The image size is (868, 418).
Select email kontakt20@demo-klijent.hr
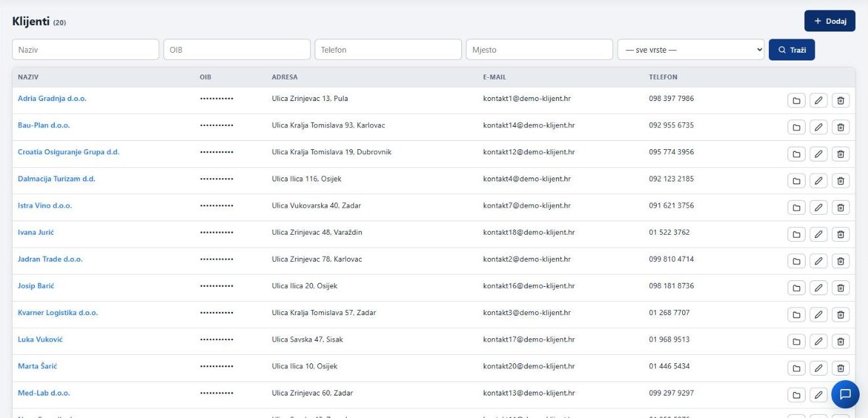[x=529, y=367]
